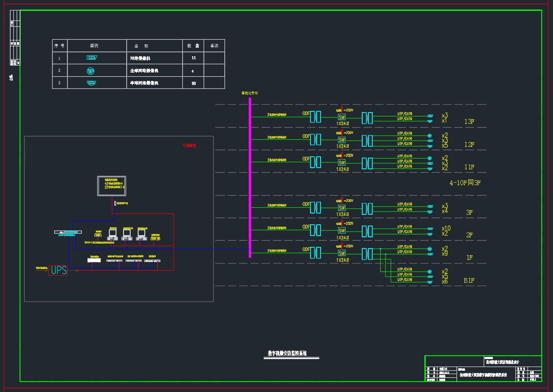Select the SW switch box on the 1F row
The height and width of the screenshot is (392, 553).
(342, 253)
